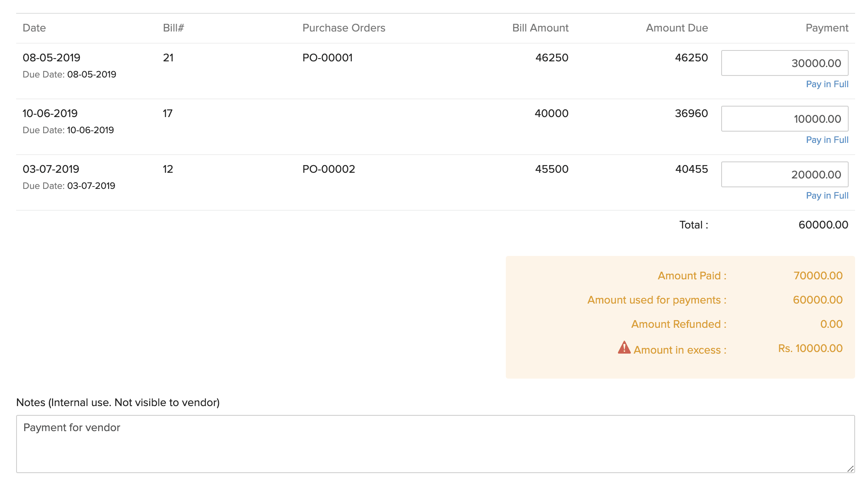The width and height of the screenshot is (868, 486).
Task: Click Pay in Full for bill 17
Action: (827, 140)
